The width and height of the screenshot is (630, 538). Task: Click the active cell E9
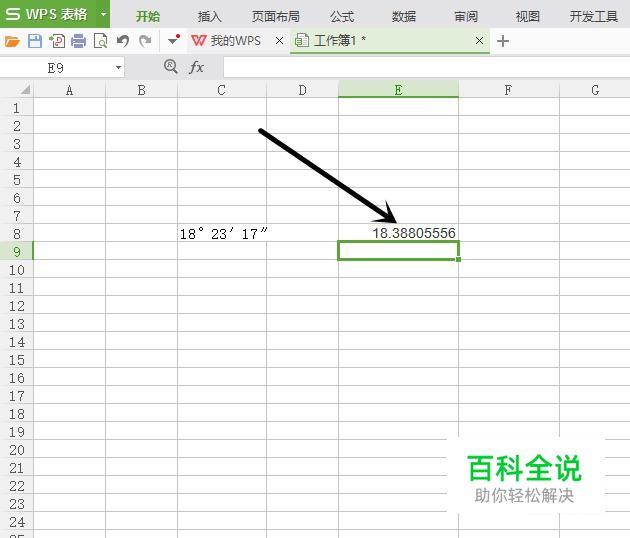398,251
